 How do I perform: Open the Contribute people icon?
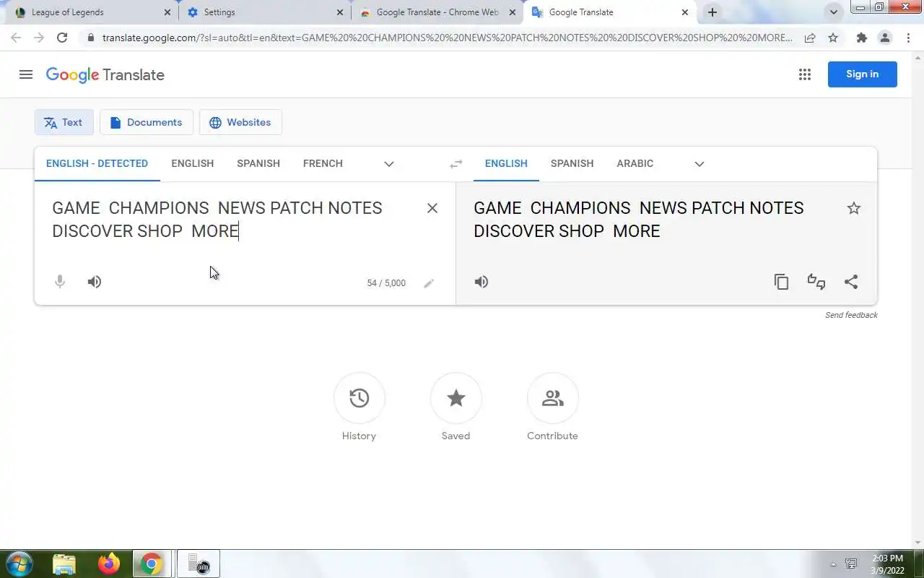pyautogui.click(x=553, y=398)
